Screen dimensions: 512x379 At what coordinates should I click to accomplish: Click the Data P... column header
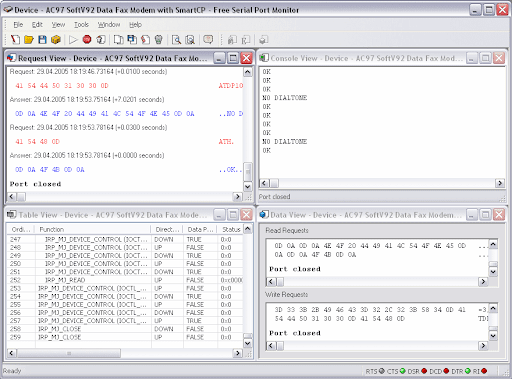pos(200,229)
